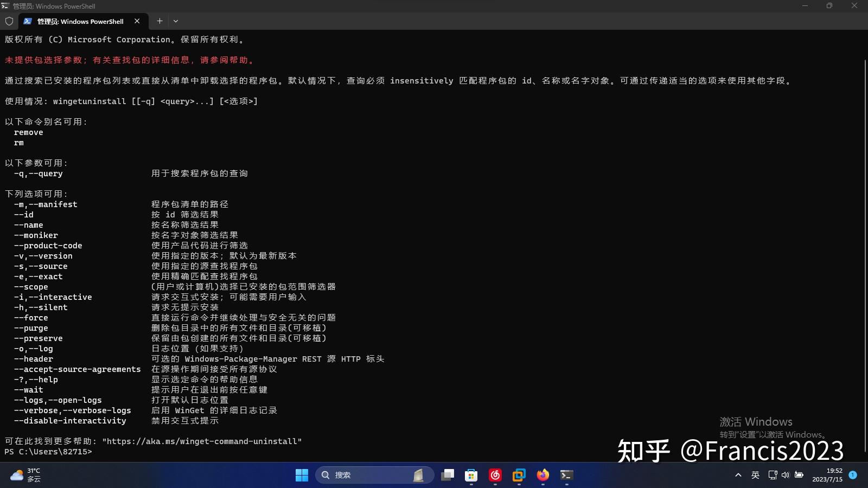The width and height of the screenshot is (868, 488).
Task: Launch Microsoft Store from the taskbar
Action: (x=471, y=475)
